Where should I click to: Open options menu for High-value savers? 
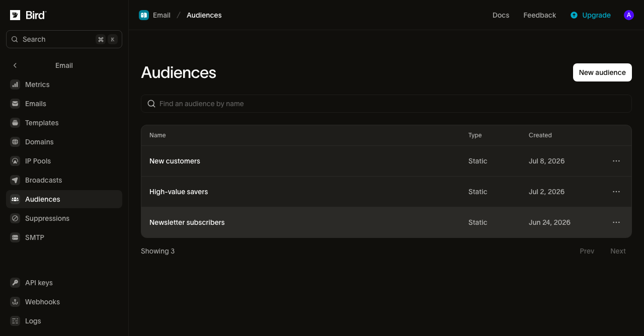(x=616, y=192)
